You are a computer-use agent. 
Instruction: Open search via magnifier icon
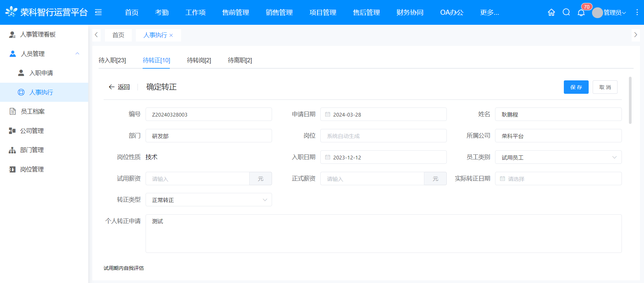[566, 12]
